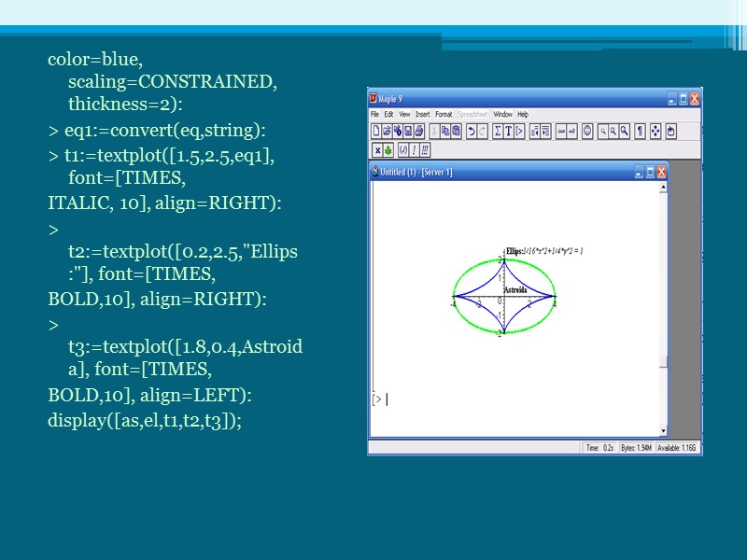The width and height of the screenshot is (747, 560).
Task: Open the Insert menu
Action: (422, 114)
